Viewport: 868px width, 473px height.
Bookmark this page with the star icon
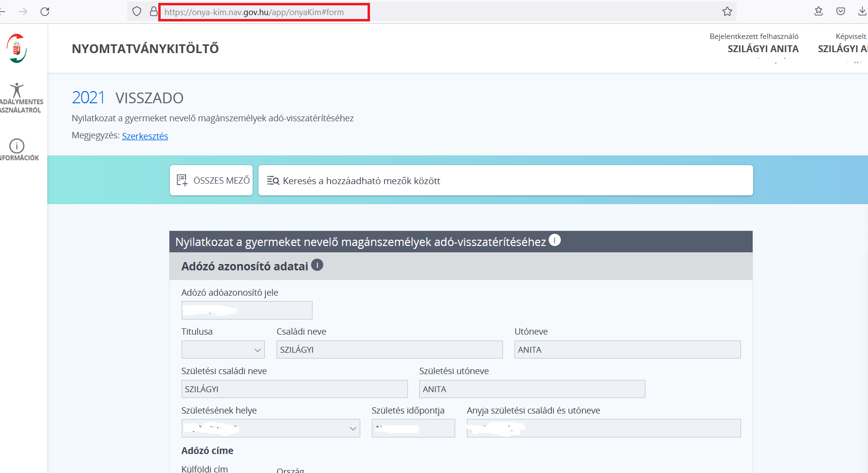tap(727, 12)
